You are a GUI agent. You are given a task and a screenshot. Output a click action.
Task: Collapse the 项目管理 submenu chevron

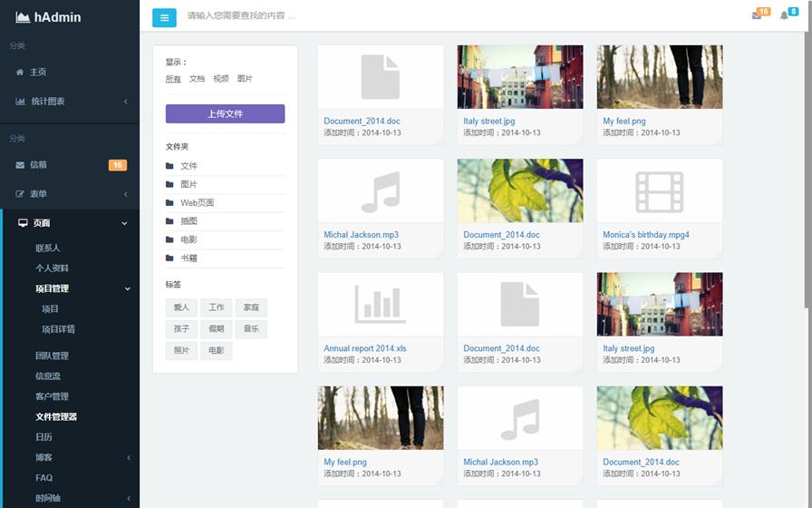point(128,288)
